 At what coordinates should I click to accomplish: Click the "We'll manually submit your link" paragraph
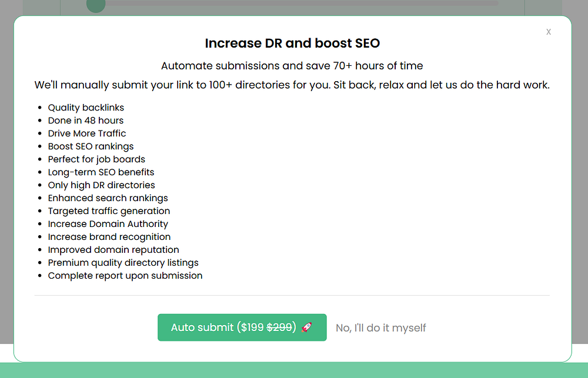pos(292,85)
